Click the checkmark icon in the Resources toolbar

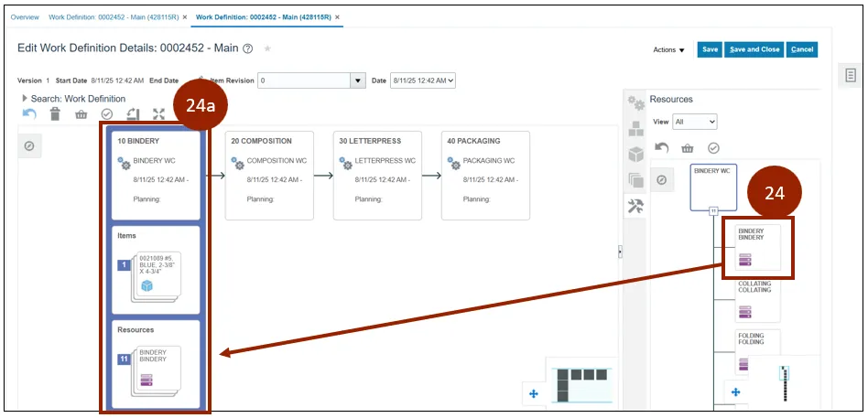713,147
